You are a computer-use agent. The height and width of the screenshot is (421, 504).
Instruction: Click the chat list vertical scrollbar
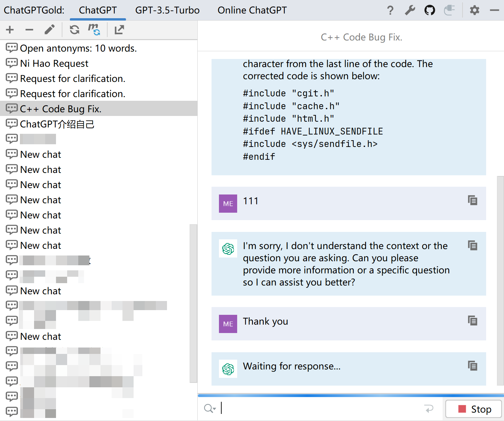pyautogui.click(x=193, y=303)
